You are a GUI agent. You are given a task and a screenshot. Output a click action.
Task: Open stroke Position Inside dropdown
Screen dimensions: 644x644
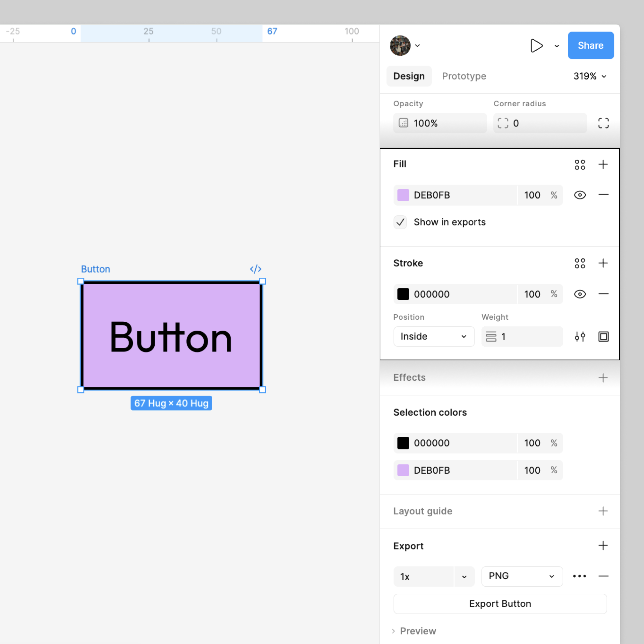tap(434, 336)
